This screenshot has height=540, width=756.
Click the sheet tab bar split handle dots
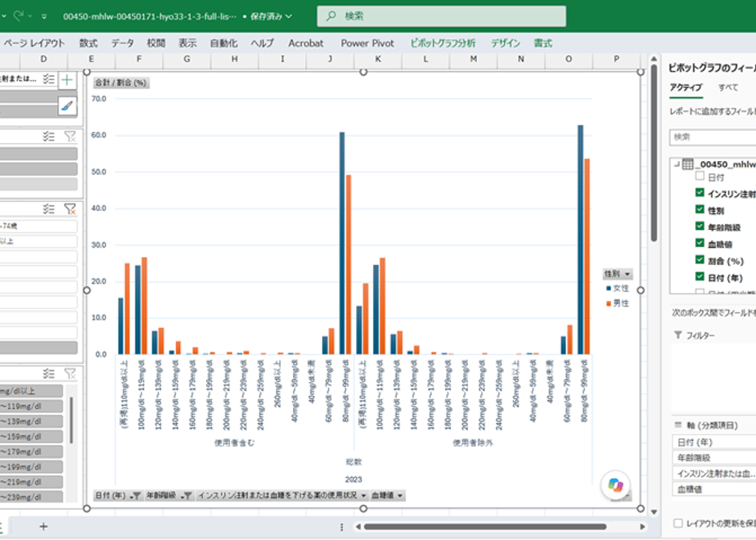(342, 527)
